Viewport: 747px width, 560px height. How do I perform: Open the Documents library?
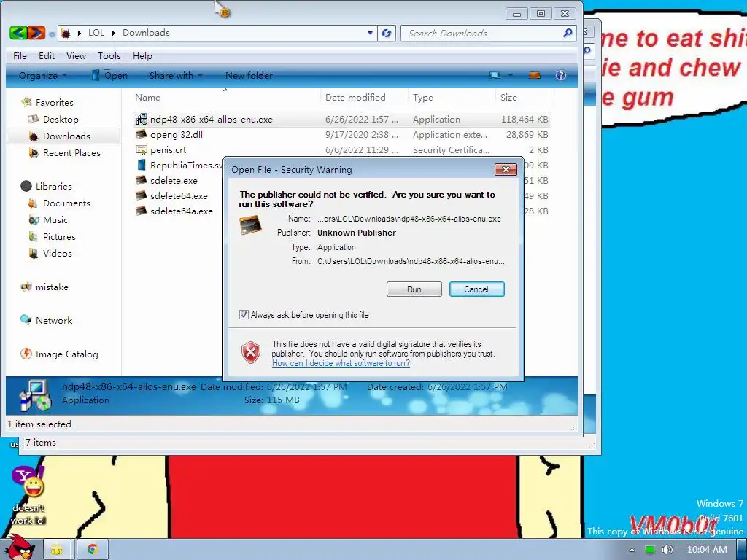(x=66, y=203)
